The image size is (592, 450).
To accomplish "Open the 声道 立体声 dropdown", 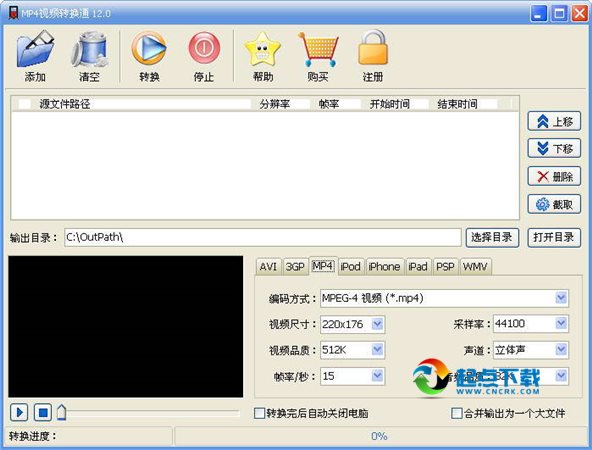I will [x=531, y=350].
